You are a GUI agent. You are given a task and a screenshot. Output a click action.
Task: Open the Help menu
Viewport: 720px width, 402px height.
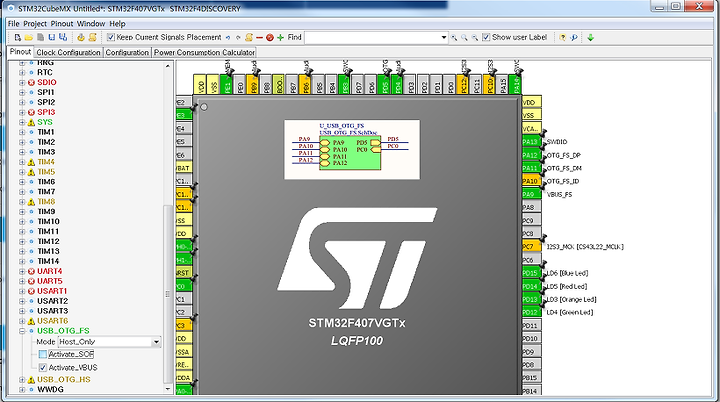point(117,24)
